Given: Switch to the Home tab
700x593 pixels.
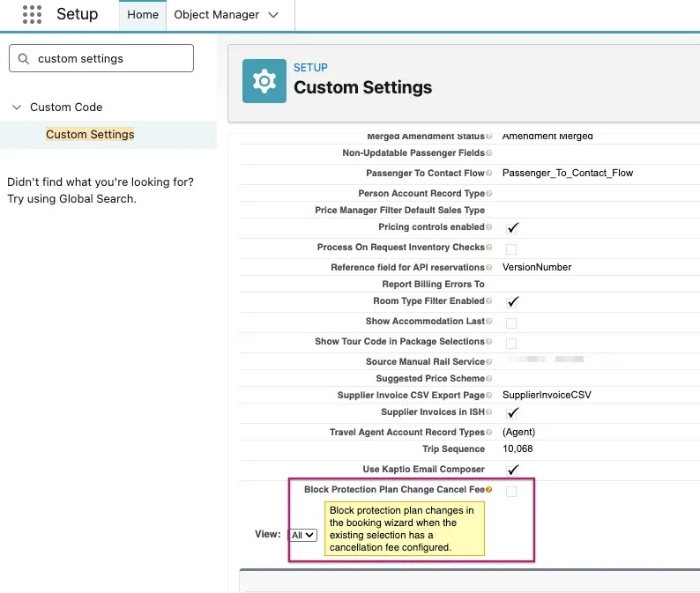Looking at the screenshot, I should pyautogui.click(x=143, y=15).
